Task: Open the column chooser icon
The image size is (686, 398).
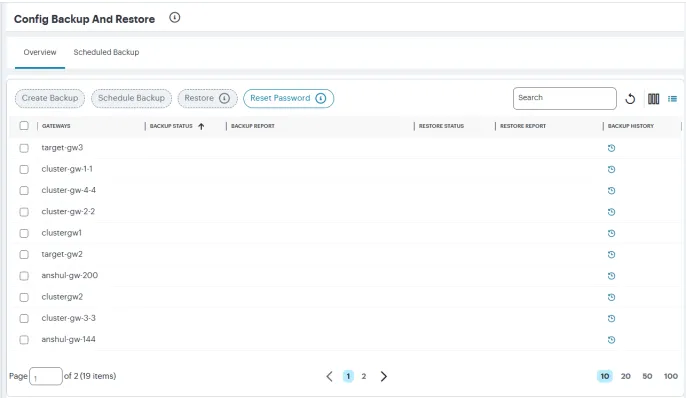Action: pos(653,99)
